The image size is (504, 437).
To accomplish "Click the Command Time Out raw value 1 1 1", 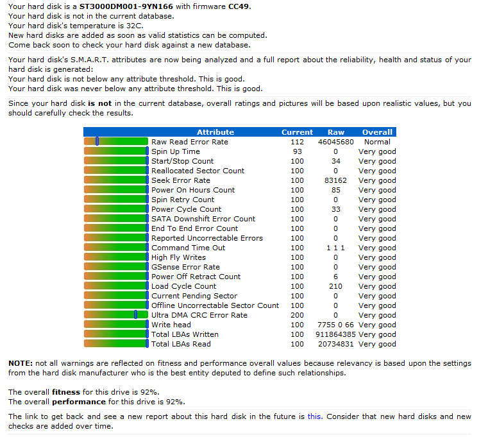I will [336, 248].
